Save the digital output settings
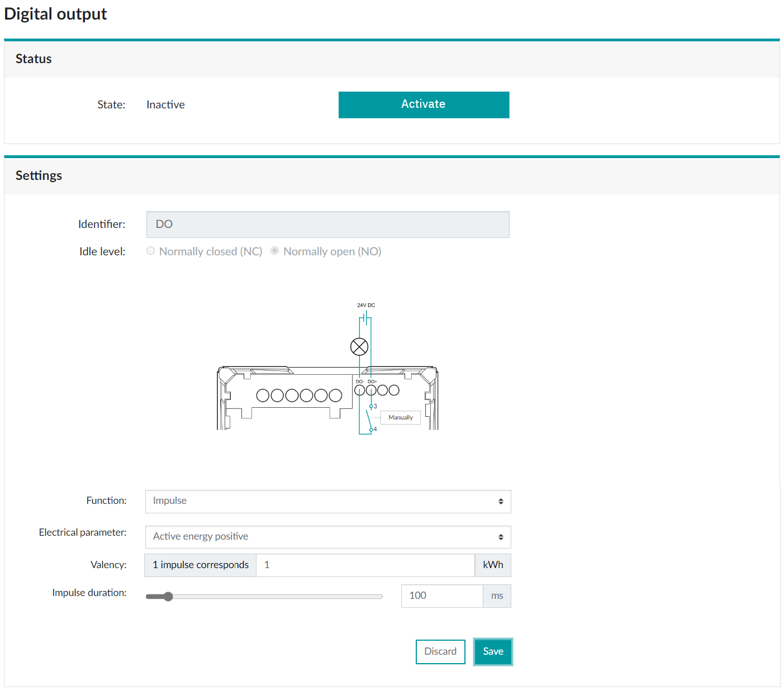The width and height of the screenshot is (784, 691). pos(493,651)
